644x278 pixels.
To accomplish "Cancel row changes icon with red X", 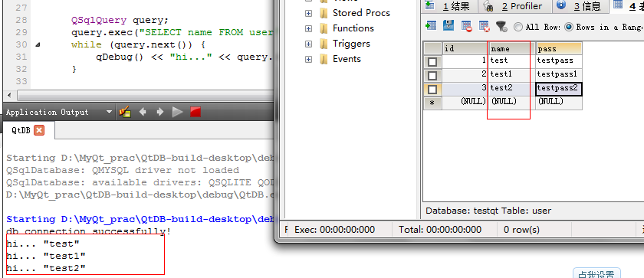I will (x=485, y=26).
